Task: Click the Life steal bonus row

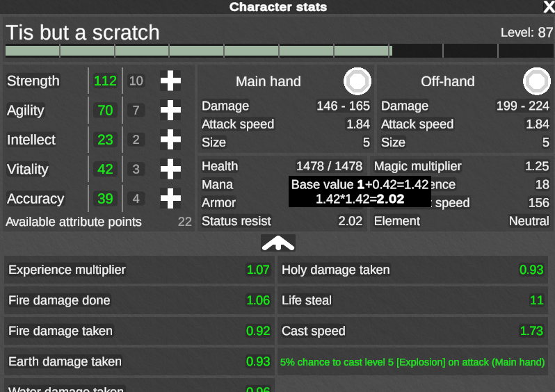Action: tap(412, 300)
